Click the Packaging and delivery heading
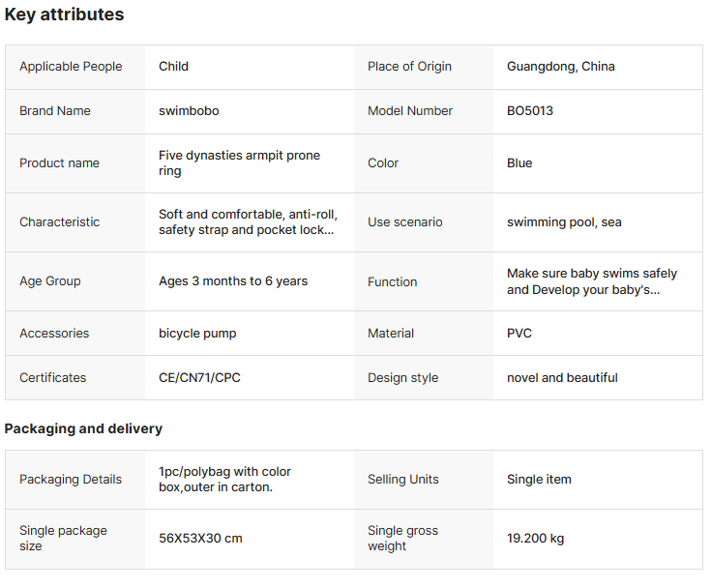The image size is (712, 588). [x=83, y=428]
